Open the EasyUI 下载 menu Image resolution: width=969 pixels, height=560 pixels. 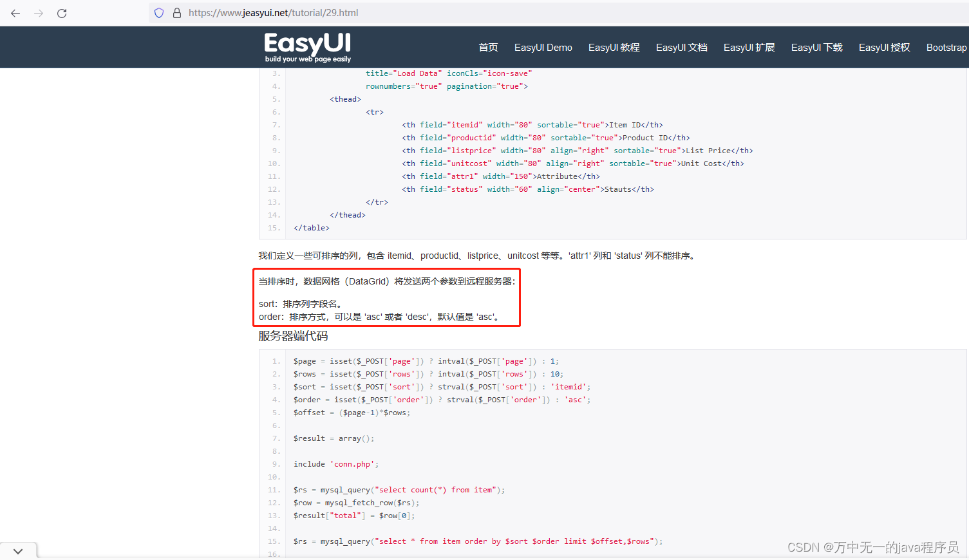816,47
